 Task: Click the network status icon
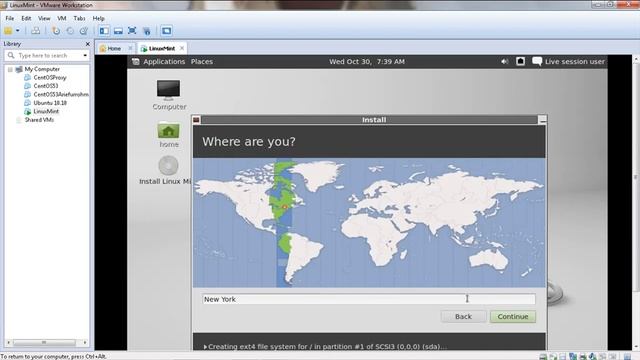pyautogui.click(x=520, y=61)
